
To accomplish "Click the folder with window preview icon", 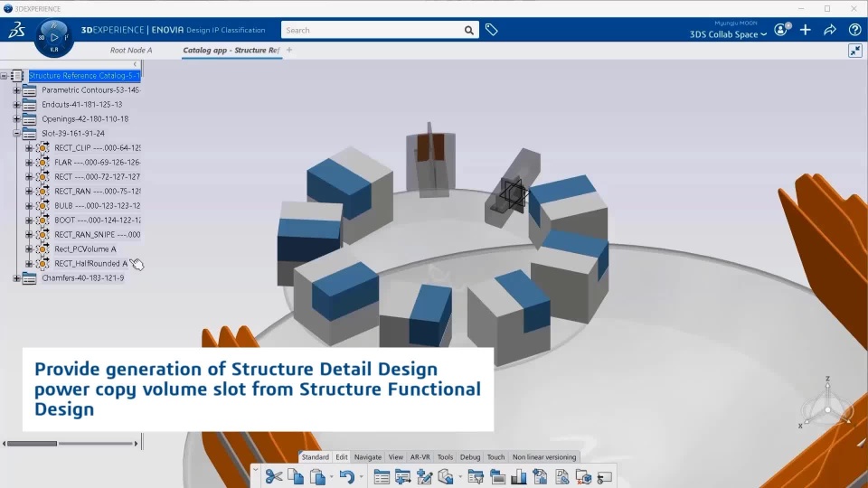I will pos(497,476).
